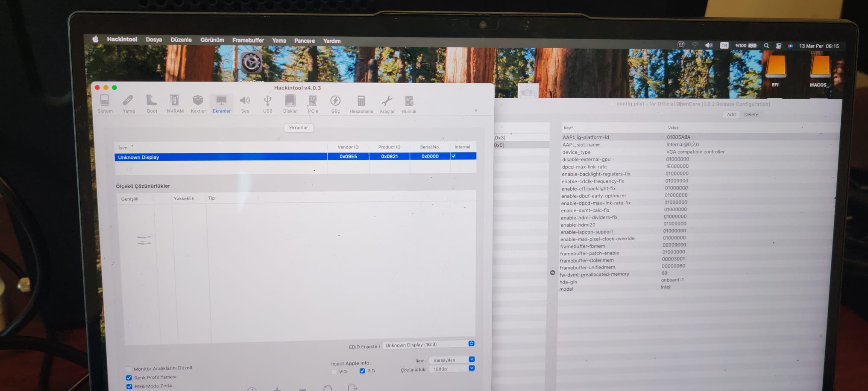Open the Boot toolbar icon
This screenshot has height=391, width=868.
pos(152,103)
